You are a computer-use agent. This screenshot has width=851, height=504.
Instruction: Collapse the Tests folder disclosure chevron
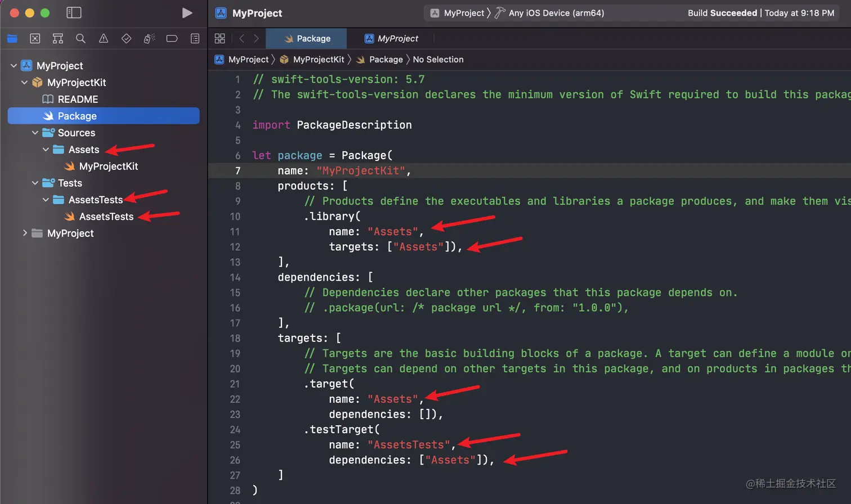pos(35,183)
